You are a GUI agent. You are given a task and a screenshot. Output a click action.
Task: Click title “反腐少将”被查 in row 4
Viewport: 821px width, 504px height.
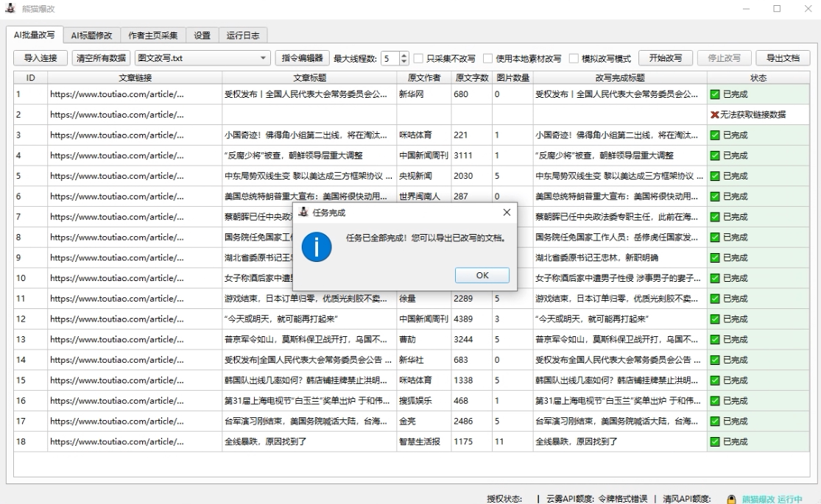click(309, 155)
